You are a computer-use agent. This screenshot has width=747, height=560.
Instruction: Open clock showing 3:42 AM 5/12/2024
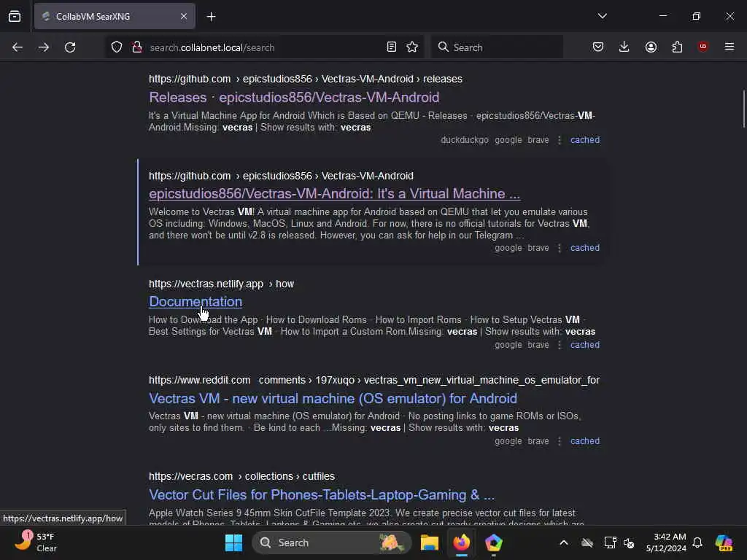666,542
